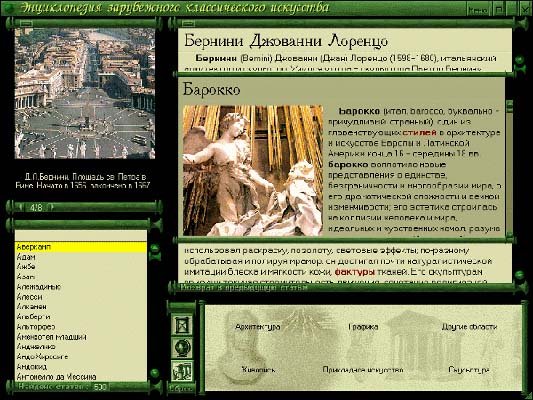The width and height of the screenshot is (533, 400).
Task: Select Альберти in the artist list
Action: [x=81, y=317]
